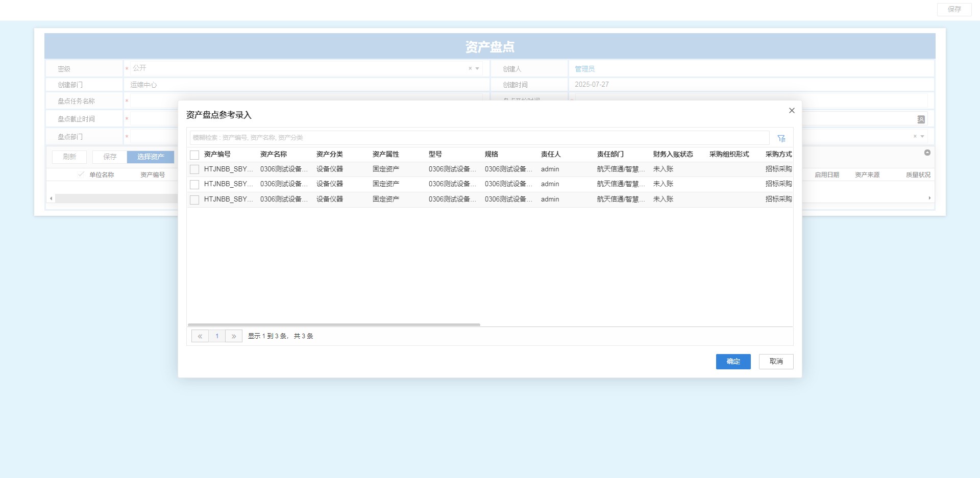This screenshot has height=478, width=980.
Task: Tick the checkbox of the first HTJNBB_SBY row
Action: click(194, 169)
